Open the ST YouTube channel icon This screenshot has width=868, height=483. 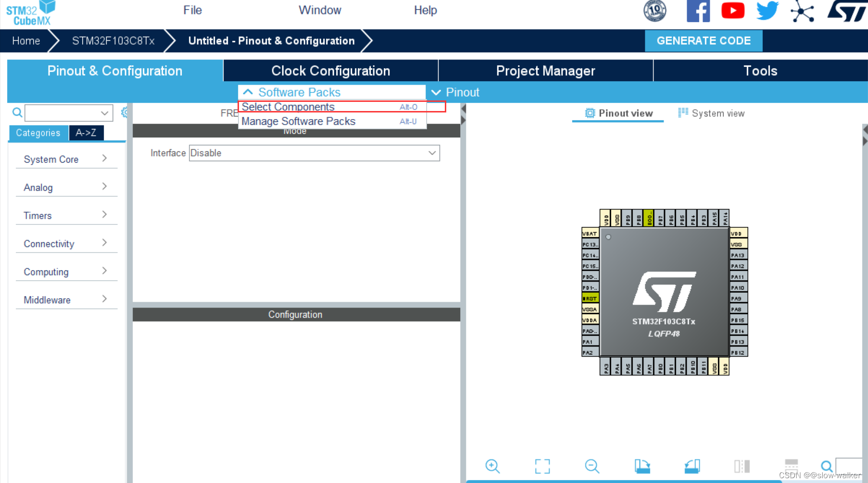coord(732,10)
